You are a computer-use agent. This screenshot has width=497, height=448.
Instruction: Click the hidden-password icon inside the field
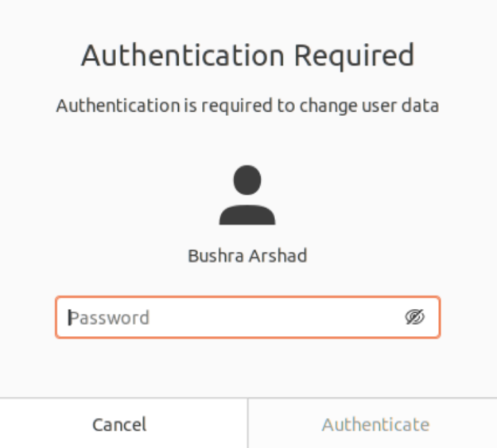click(x=414, y=318)
